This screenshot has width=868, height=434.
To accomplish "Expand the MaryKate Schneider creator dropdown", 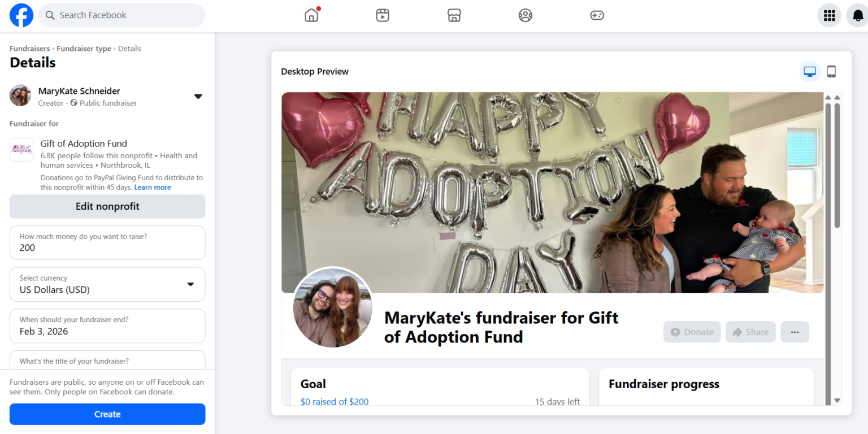I will [198, 97].
